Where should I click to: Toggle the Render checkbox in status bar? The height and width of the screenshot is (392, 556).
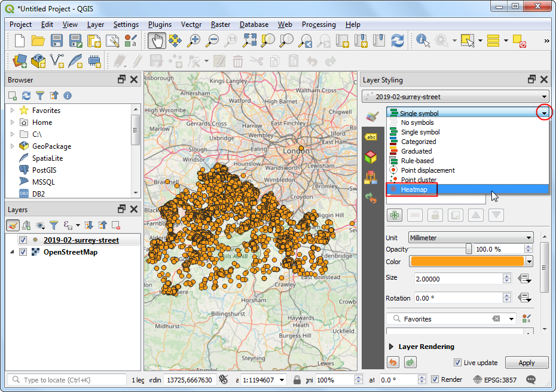435,379
